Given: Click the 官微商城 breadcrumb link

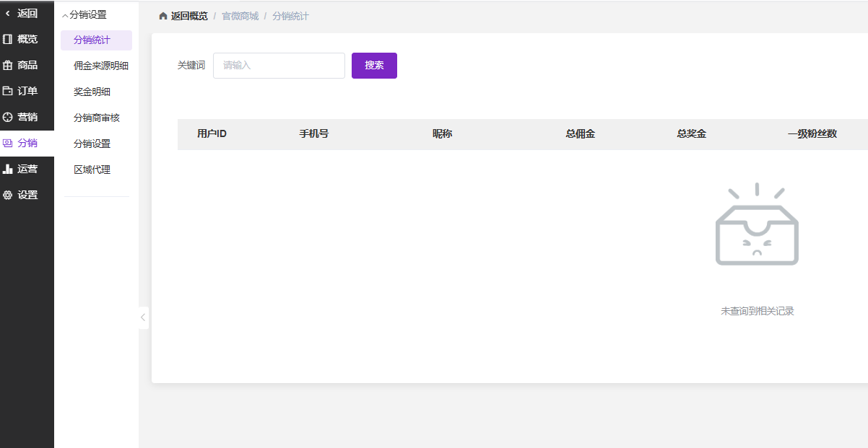Looking at the screenshot, I should tap(240, 16).
